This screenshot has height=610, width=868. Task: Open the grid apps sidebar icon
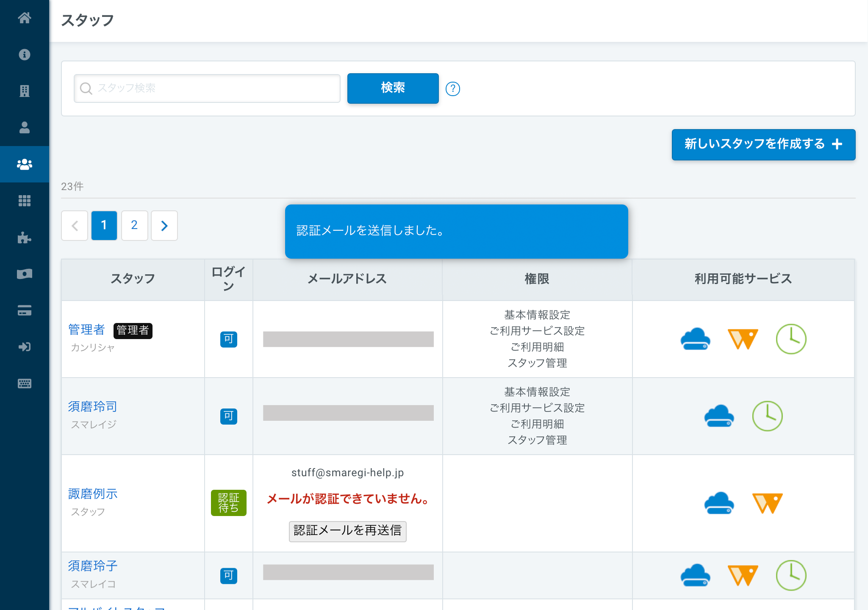(25, 201)
